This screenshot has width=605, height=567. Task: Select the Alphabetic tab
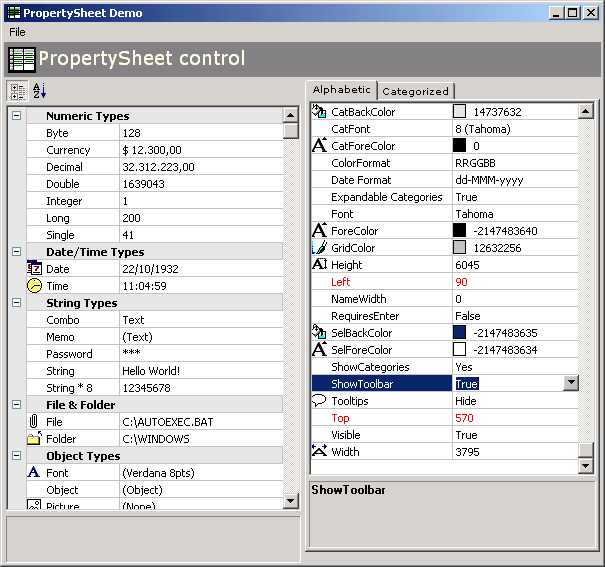341,90
